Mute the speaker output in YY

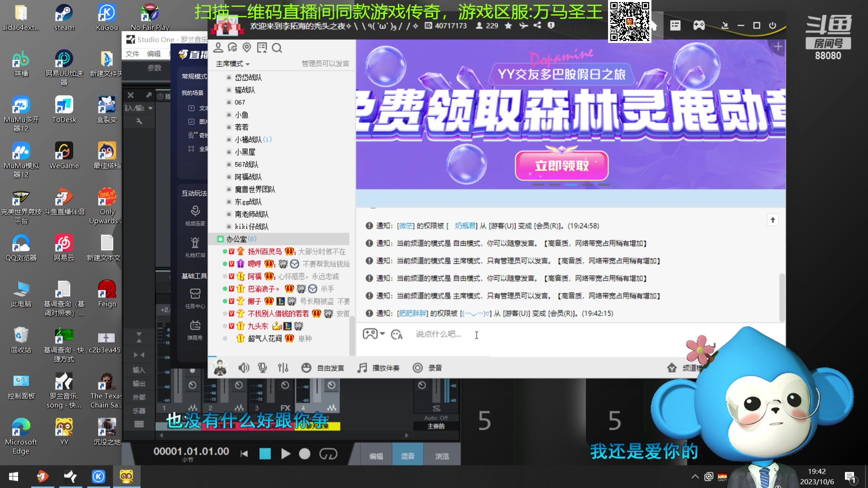tap(244, 367)
